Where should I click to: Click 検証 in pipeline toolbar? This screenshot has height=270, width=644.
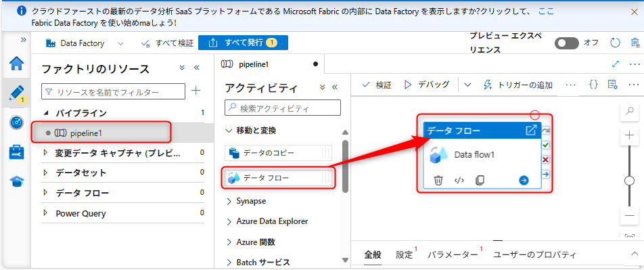coord(377,85)
